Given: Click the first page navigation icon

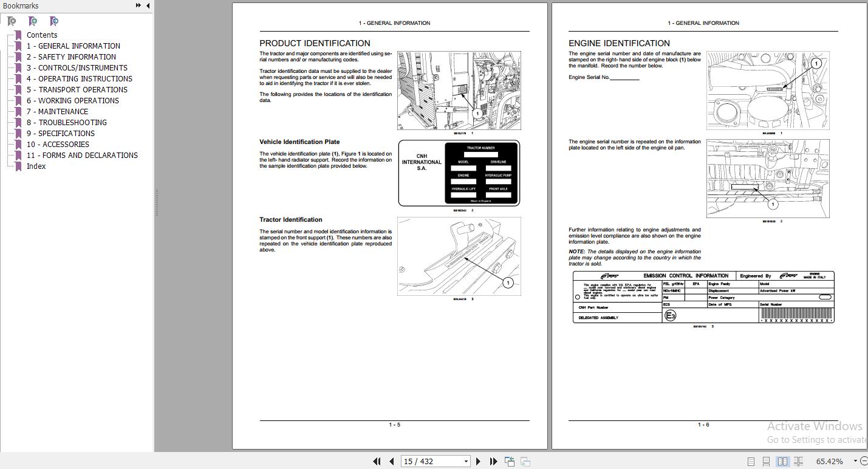Looking at the screenshot, I should click(377, 461).
